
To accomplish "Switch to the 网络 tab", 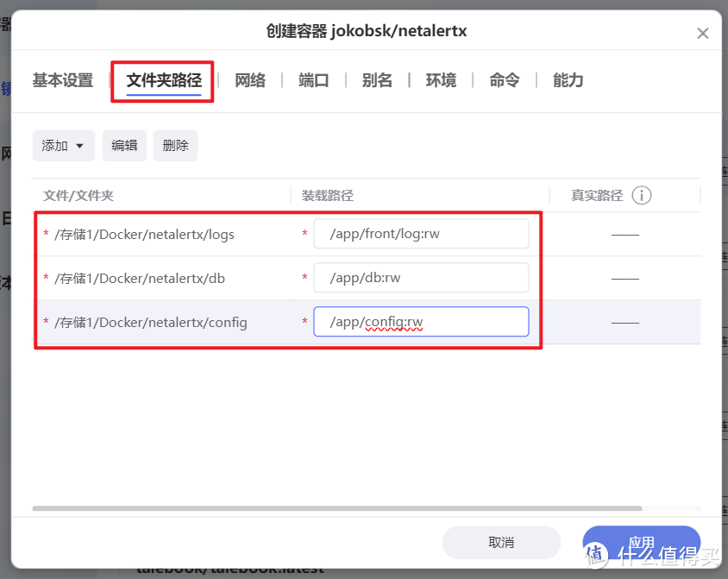I will (x=250, y=80).
